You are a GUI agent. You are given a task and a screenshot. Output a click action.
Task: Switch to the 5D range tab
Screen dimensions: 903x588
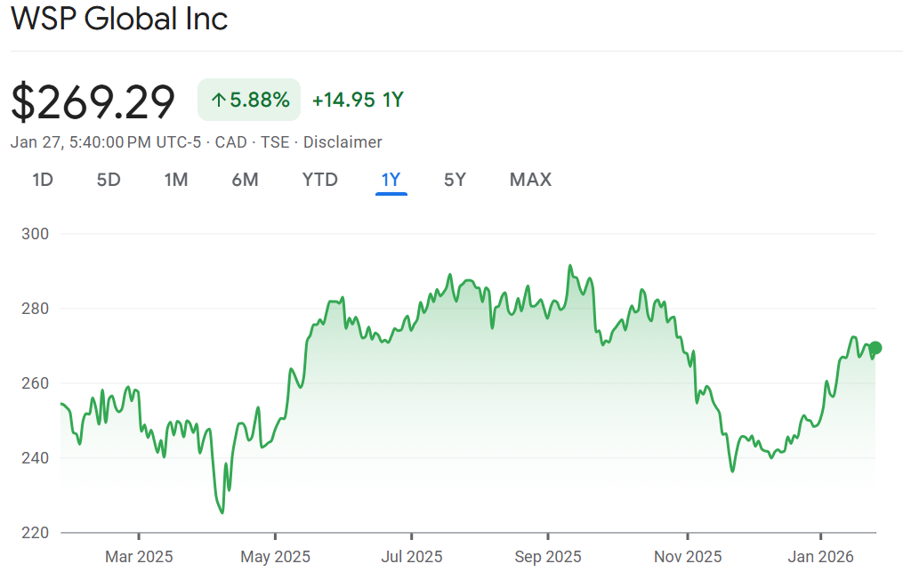pos(109,180)
